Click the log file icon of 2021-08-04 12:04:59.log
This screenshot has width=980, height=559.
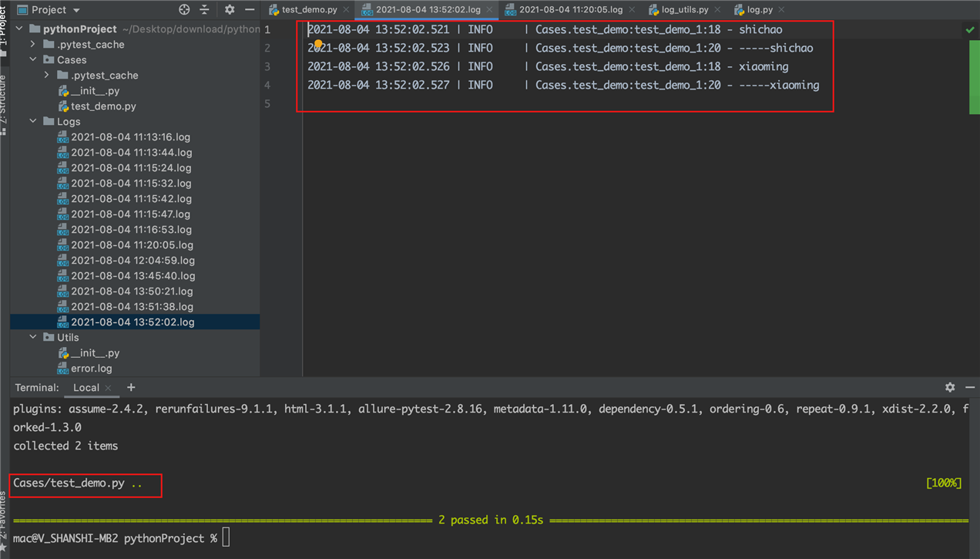[63, 260]
